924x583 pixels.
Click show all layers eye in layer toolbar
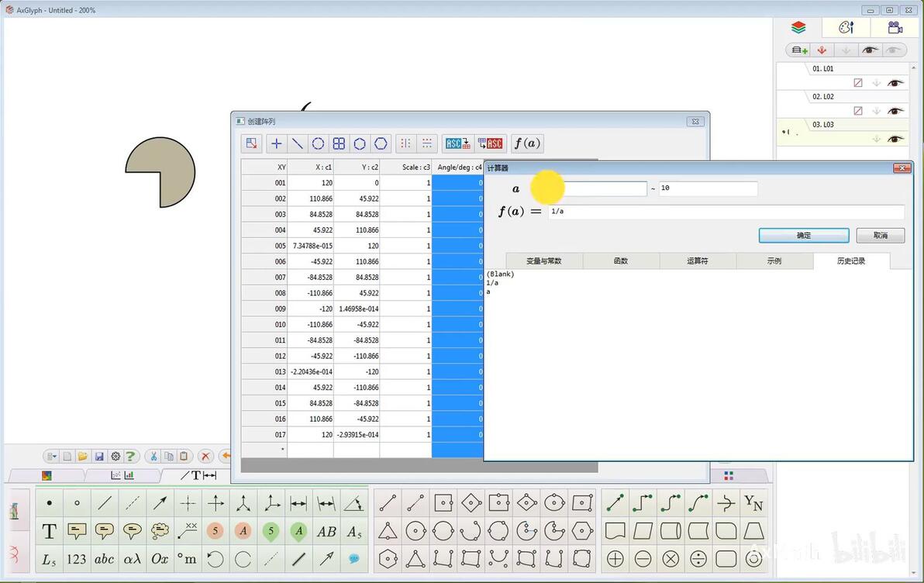pos(869,50)
